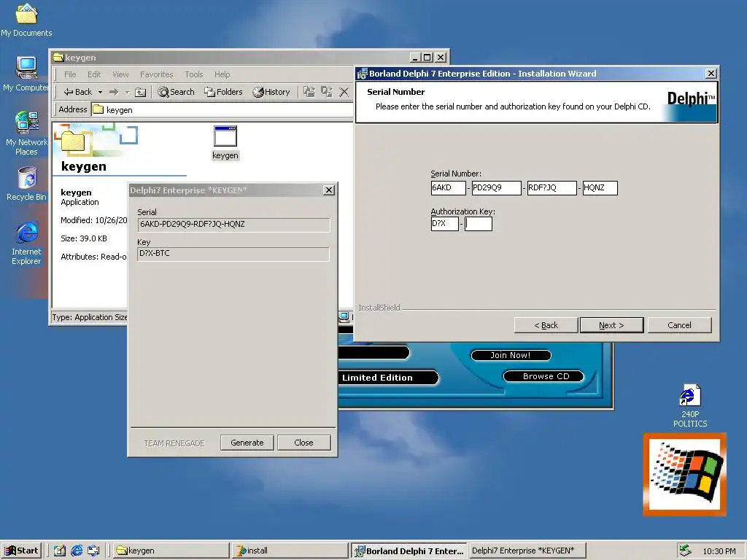Go up one folder level in Explorer
Screen dimensions: 747x560
[141, 92]
